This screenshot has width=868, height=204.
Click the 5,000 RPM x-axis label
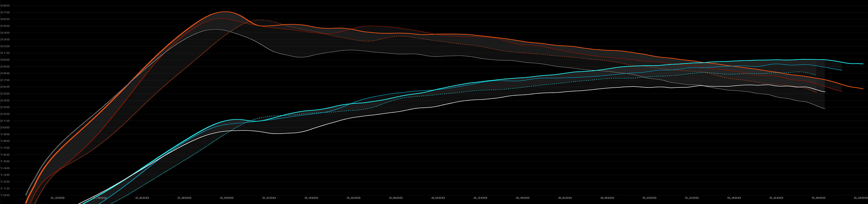(x=649, y=198)
